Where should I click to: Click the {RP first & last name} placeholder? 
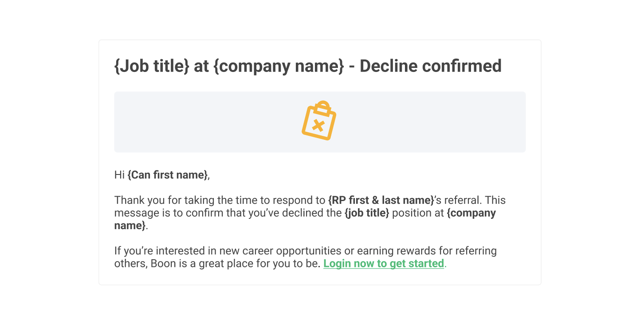click(x=381, y=200)
